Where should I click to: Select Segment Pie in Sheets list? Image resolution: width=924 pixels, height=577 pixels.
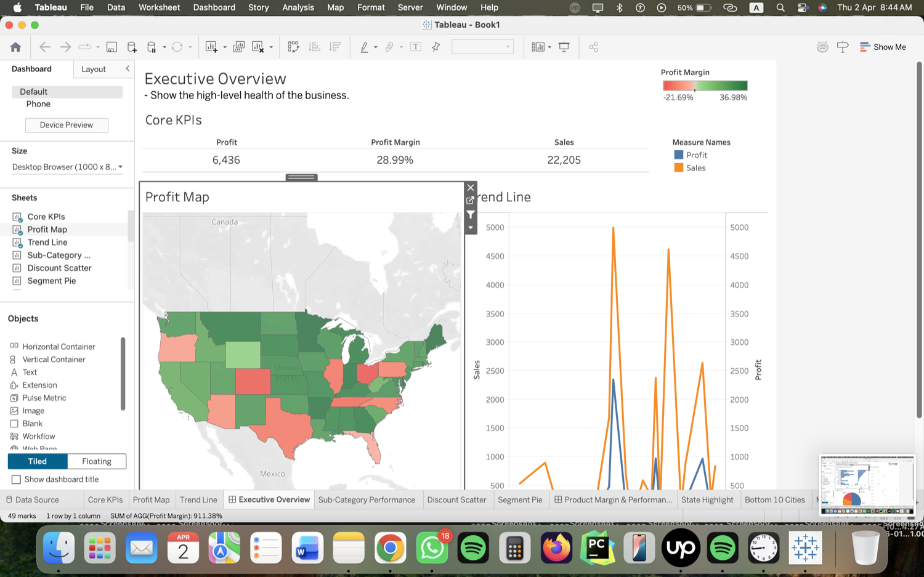52,281
